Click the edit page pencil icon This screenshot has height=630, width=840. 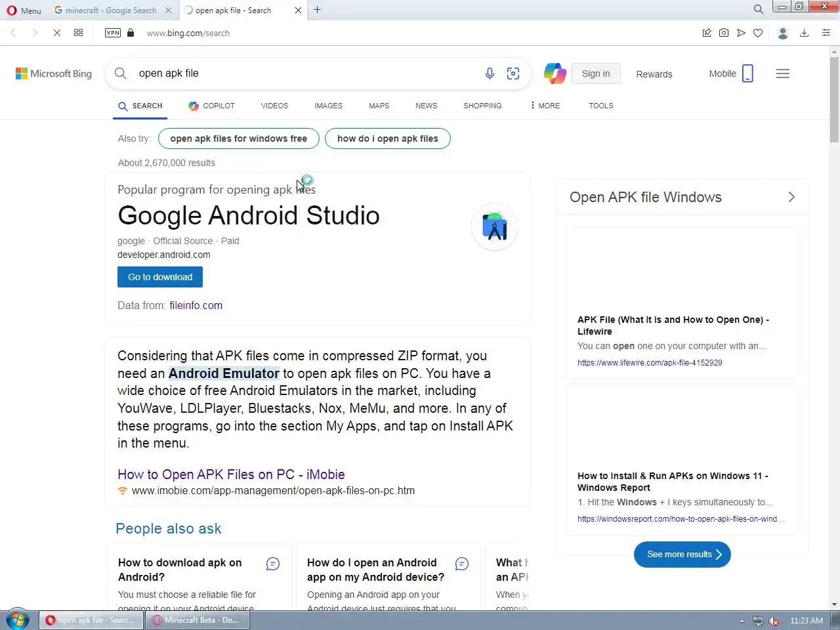(x=707, y=33)
